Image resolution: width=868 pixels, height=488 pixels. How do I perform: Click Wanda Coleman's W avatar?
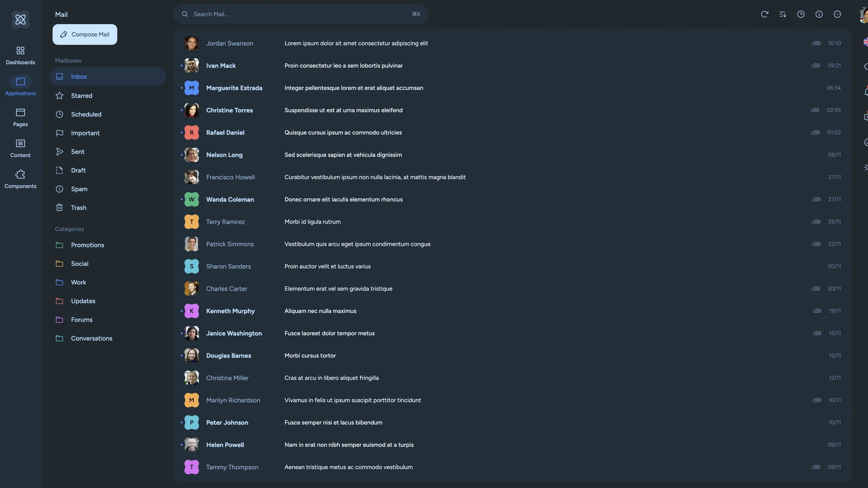coord(192,199)
